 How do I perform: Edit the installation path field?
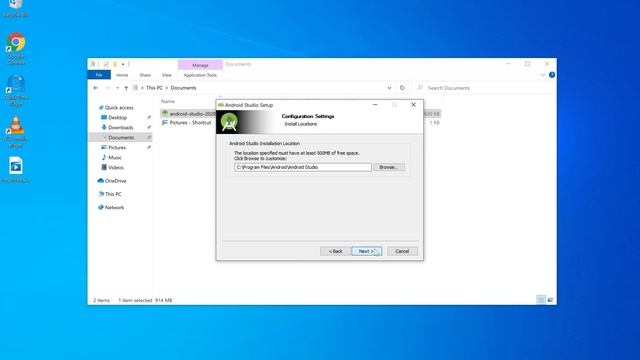tap(302, 167)
